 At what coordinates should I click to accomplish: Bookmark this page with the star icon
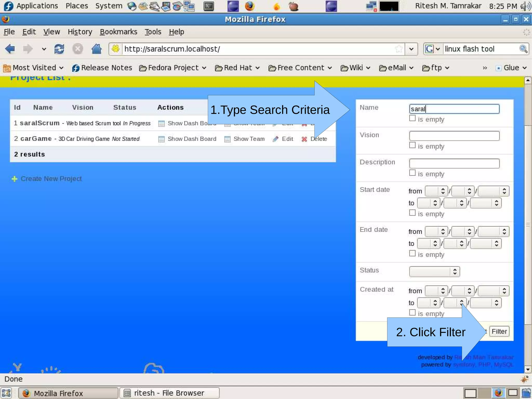pyautogui.click(x=399, y=49)
